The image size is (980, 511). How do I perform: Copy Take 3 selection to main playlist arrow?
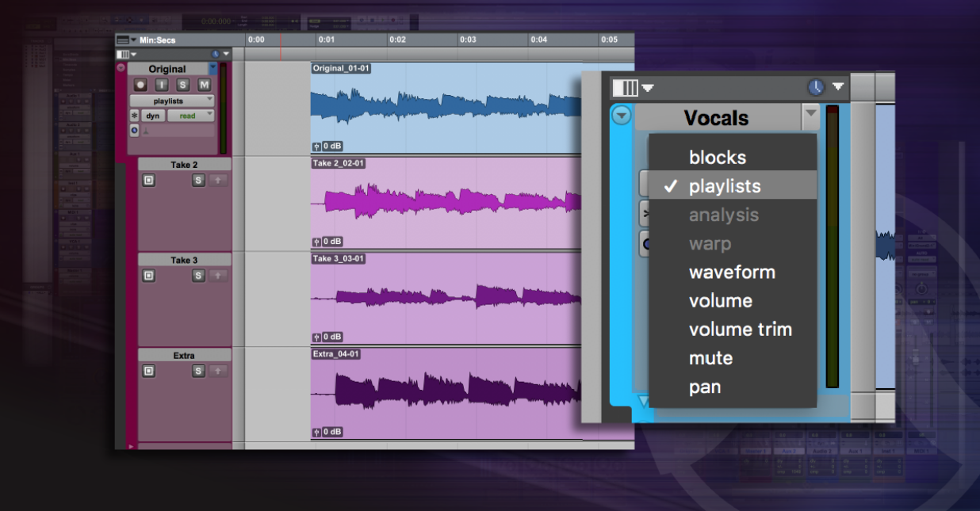pyautogui.click(x=219, y=276)
